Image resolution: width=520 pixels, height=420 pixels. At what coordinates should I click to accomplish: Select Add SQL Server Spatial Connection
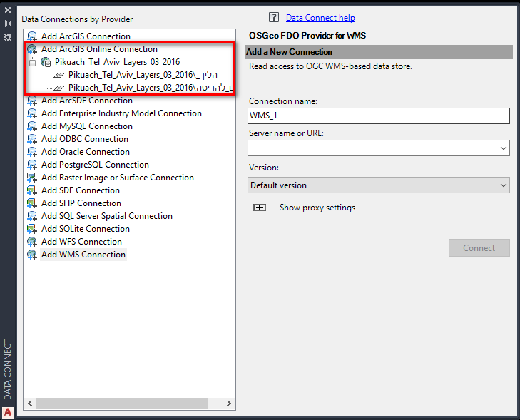click(107, 216)
